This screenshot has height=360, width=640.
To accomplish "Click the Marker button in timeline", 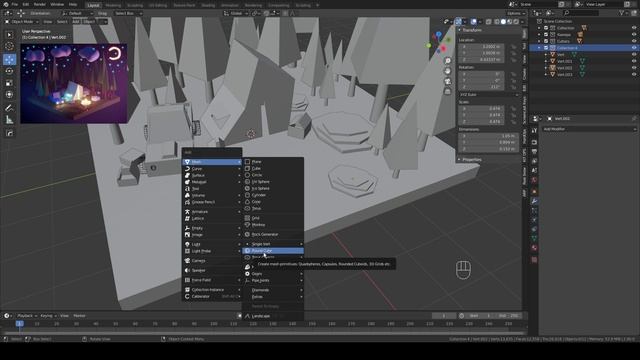I will [x=79, y=316].
